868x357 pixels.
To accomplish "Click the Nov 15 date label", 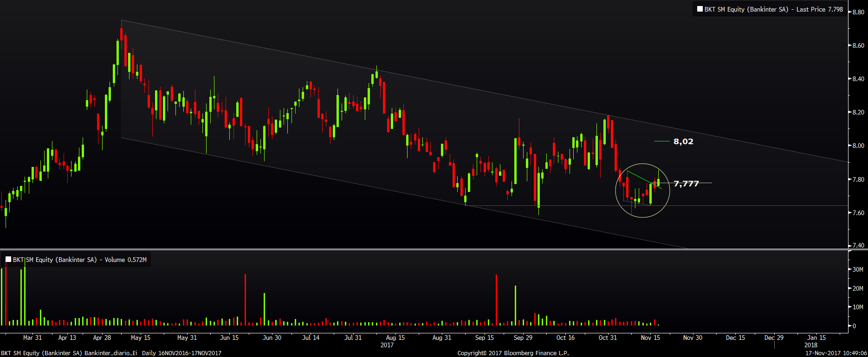I will tap(650, 338).
